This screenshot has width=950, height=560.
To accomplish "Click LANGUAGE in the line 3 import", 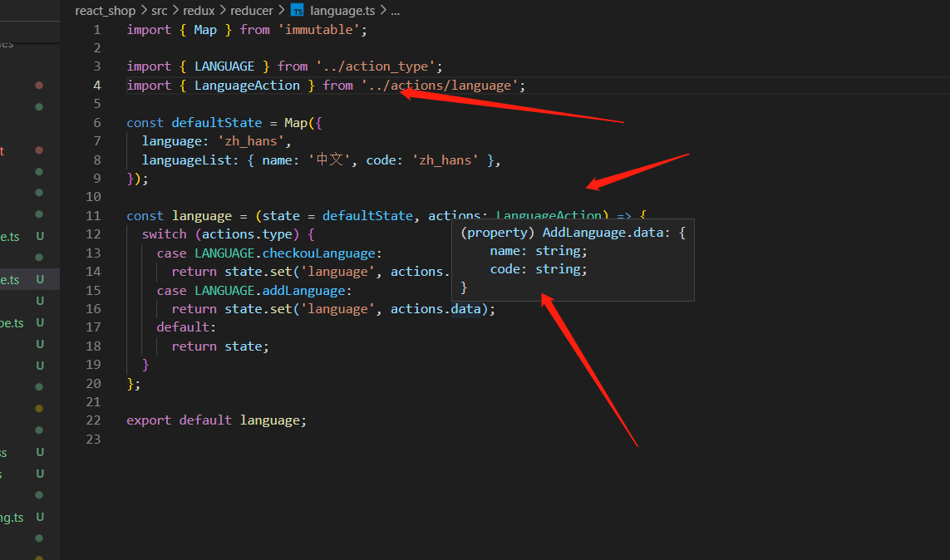I will 224,66.
